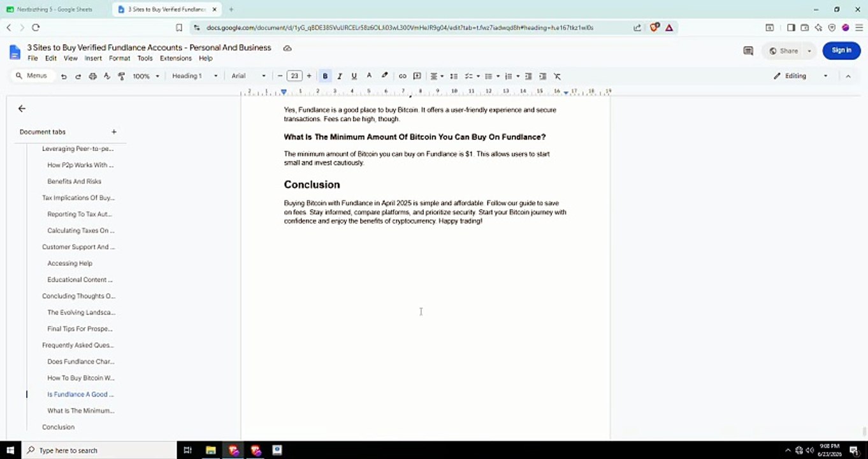Bookmark this page in the address bar

point(179,27)
